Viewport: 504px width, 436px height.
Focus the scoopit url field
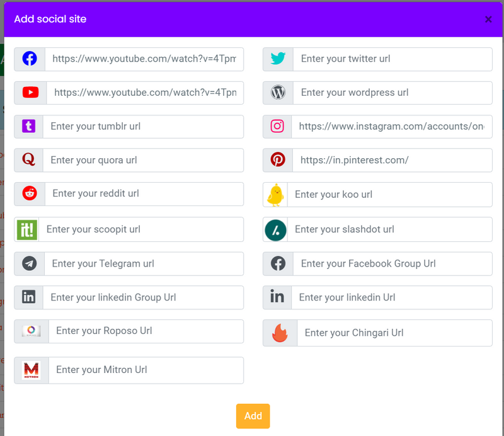[141, 229]
